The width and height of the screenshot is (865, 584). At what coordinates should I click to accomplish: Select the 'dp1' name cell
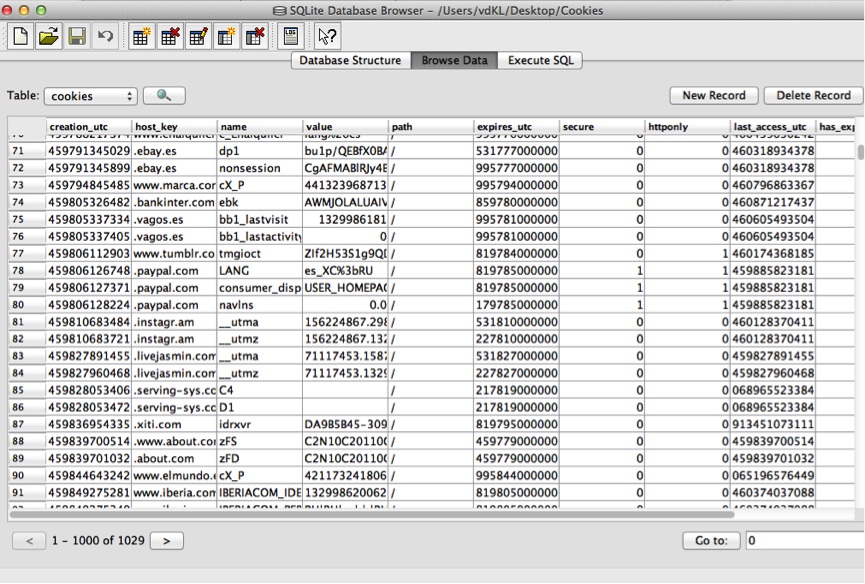click(260, 151)
